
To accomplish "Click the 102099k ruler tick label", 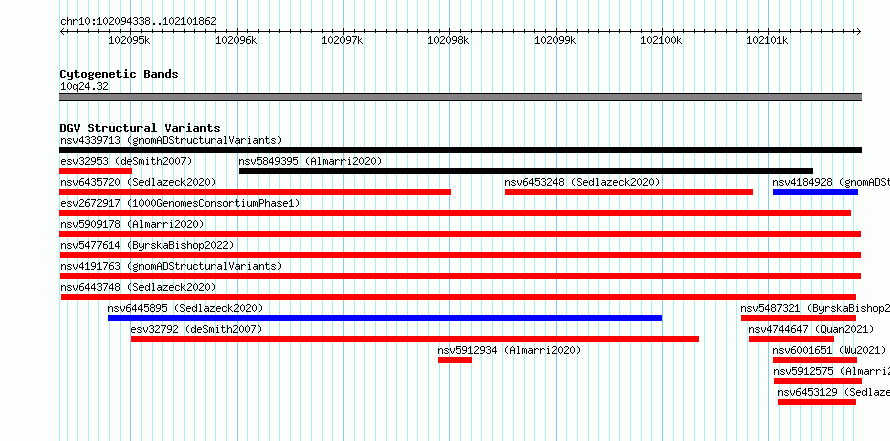I will (555, 40).
